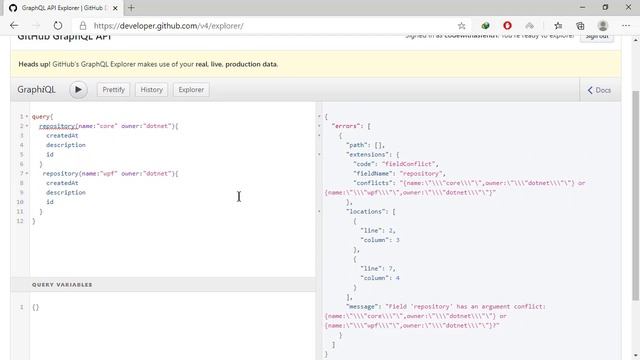This screenshot has width=640, height=360.
Task: Click the "path" key in results
Action: coord(357,145)
